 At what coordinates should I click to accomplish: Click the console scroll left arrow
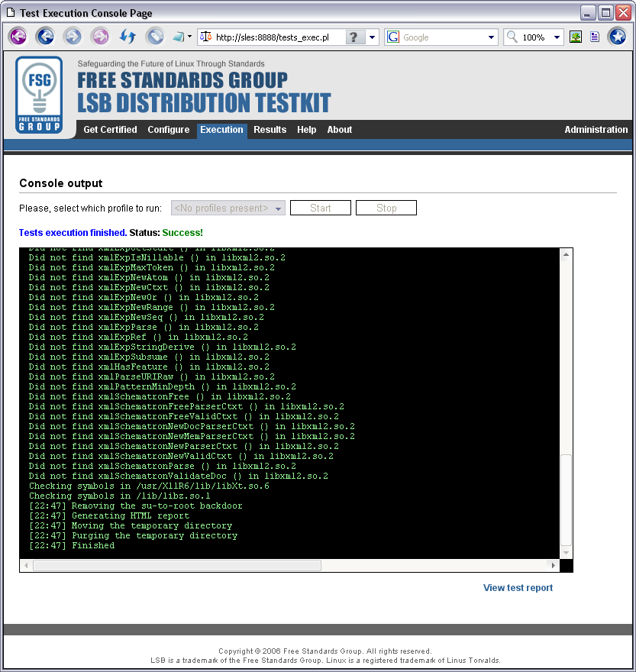[x=26, y=565]
